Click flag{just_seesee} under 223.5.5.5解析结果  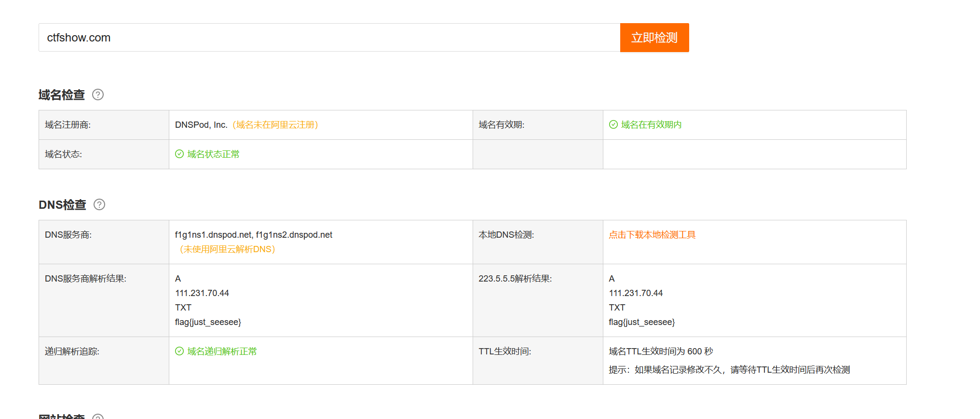pos(641,322)
